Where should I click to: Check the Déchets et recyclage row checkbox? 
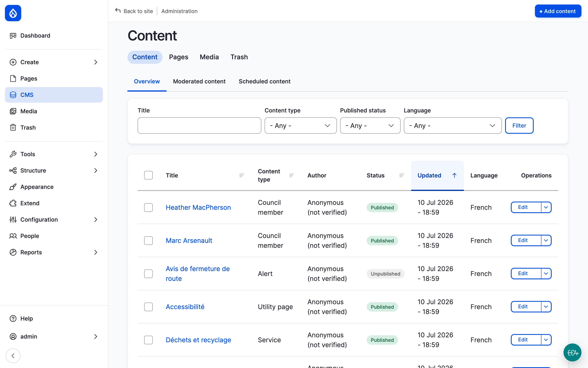(148, 340)
